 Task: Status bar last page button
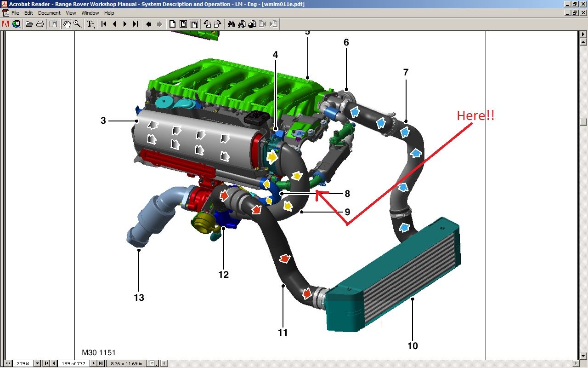point(101,363)
